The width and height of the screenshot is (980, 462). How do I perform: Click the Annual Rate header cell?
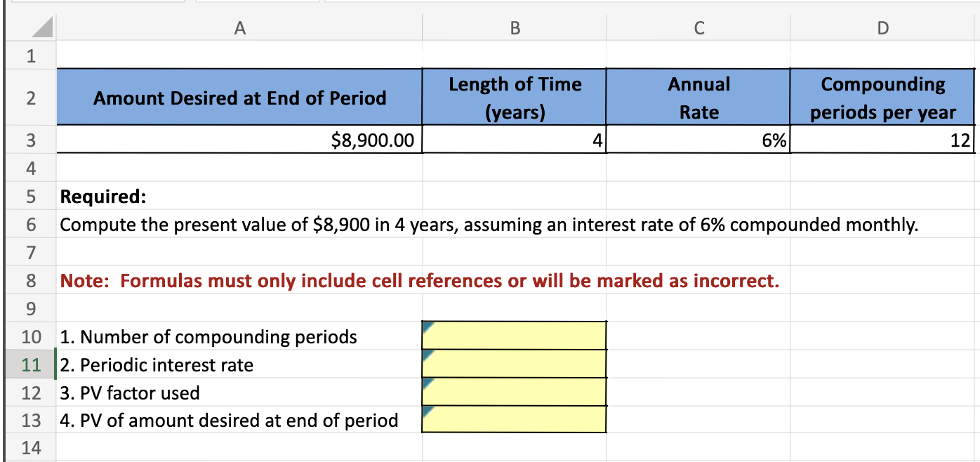[x=698, y=98]
